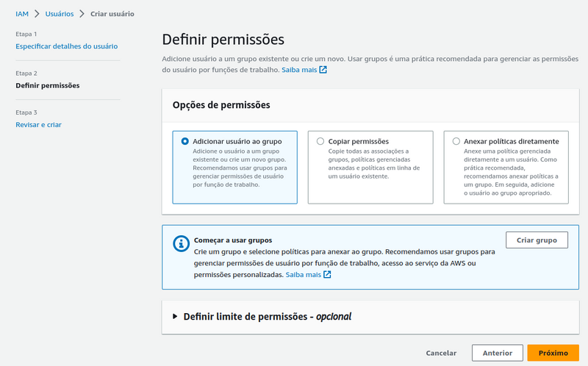Open Saiba mais link in groups info box
This screenshot has height=366, width=588.
(304, 275)
